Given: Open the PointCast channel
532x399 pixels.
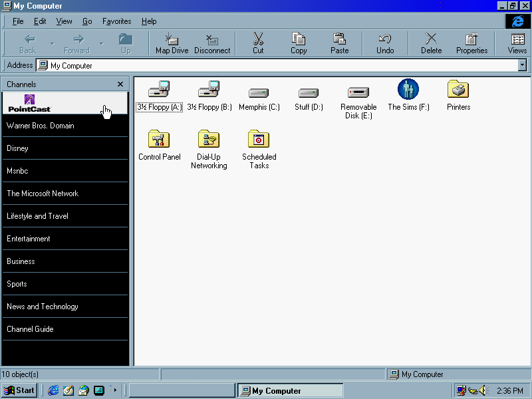Looking at the screenshot, I should click(30, 103).
